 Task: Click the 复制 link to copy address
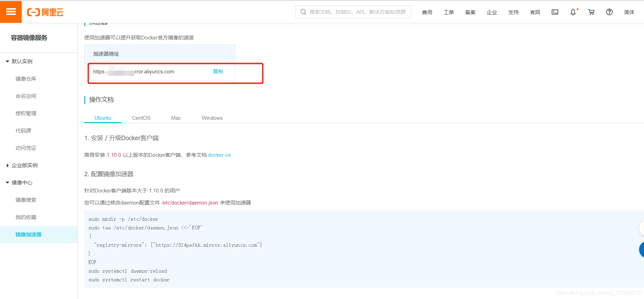tap(218, 72)
